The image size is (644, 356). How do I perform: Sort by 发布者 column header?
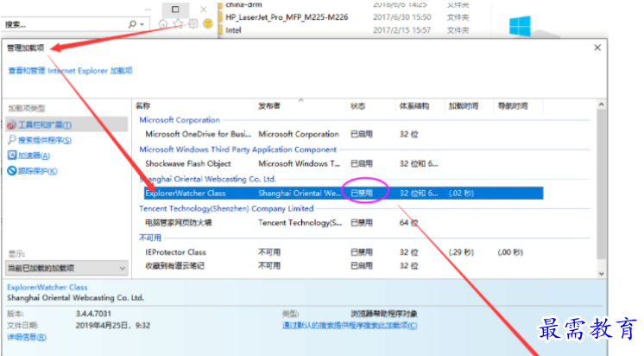tap(269, 106)
